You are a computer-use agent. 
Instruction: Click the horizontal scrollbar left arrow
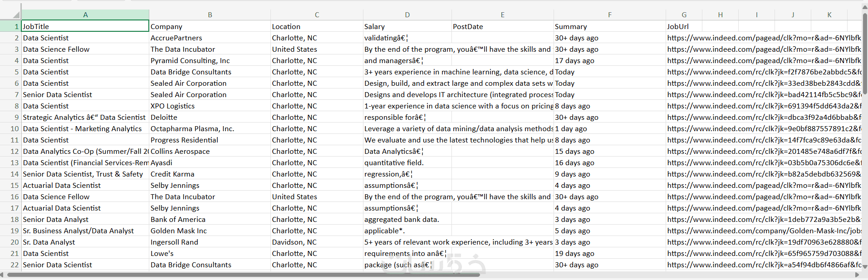coord(2,275)
